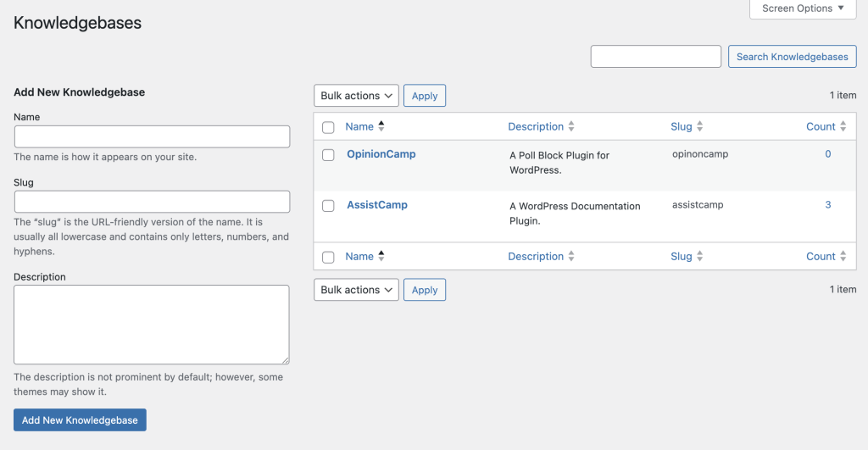Click into the Description text area

pyautogui.click(x=152, y=325)
